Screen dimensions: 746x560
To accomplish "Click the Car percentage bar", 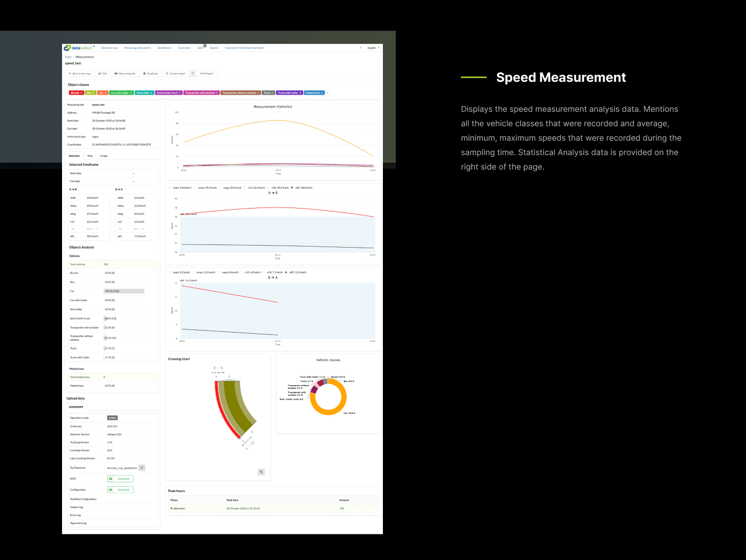I will tap(124, 291).
